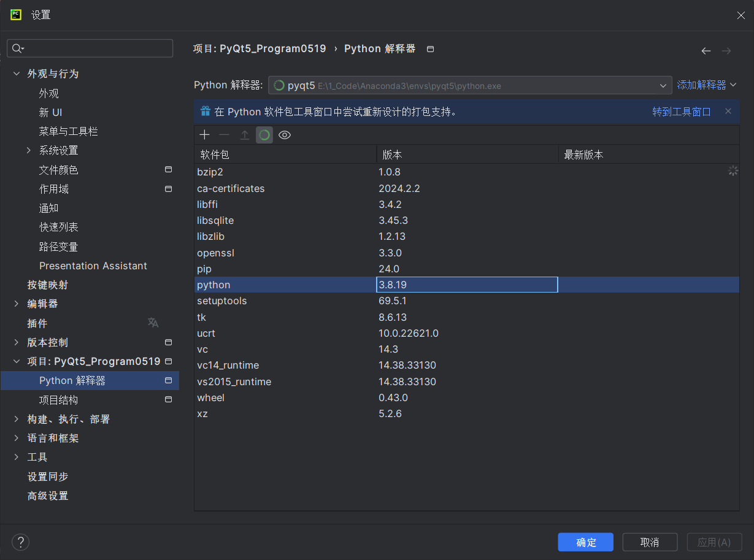
Task: Select the ca-certificates package row
Action: click(x=467, y=188)
